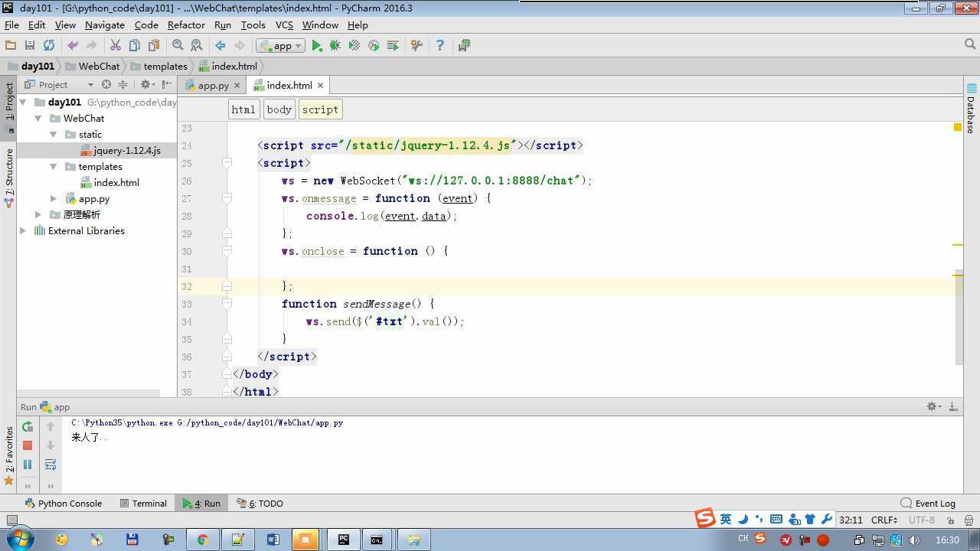Open the File menu
Screen dimensions: 980x551
pos(11,24)
